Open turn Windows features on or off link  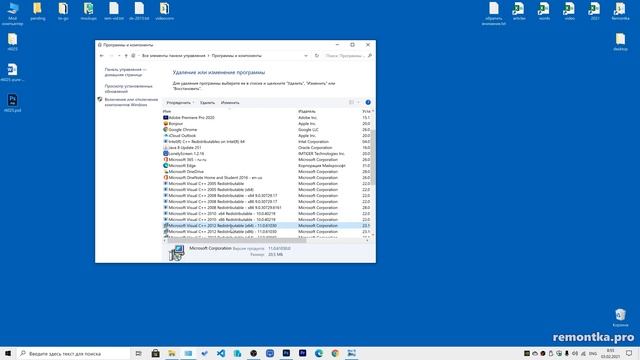131,102
